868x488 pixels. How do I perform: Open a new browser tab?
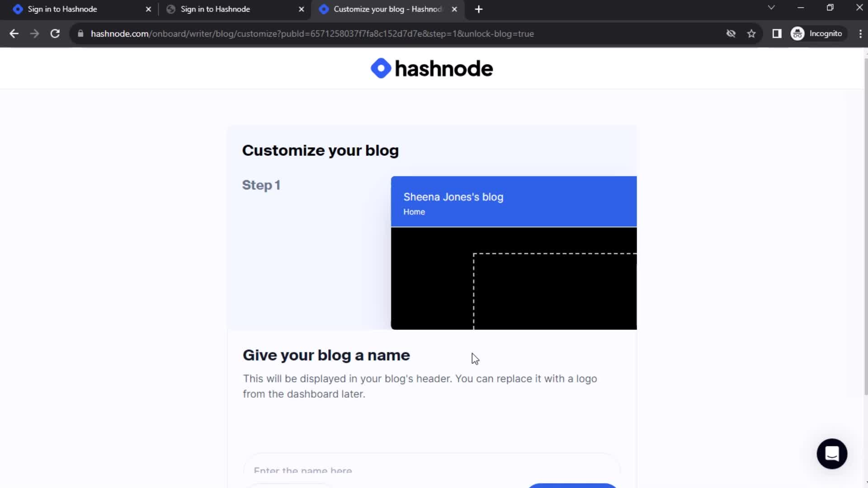pyautogui.click(x=479, y=9)
